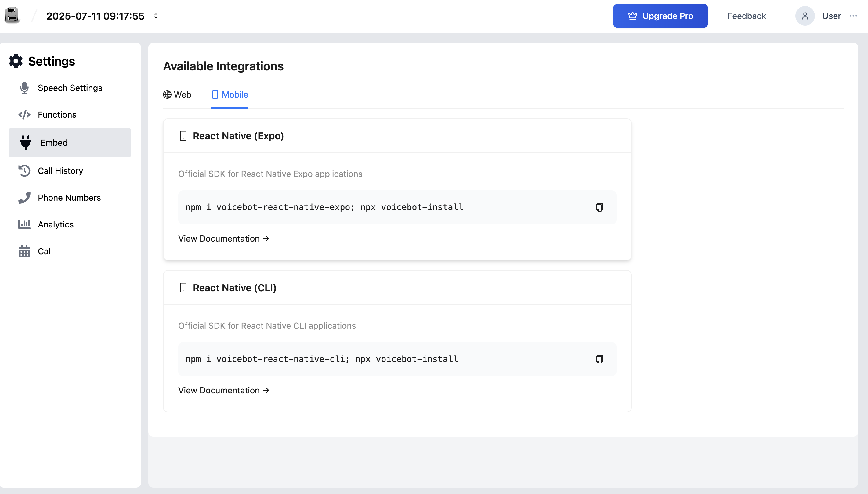The height and width of the screenshot is (494, 868).
Task: Click the Cal calendar icon
Action: click(x=24, y=251)
